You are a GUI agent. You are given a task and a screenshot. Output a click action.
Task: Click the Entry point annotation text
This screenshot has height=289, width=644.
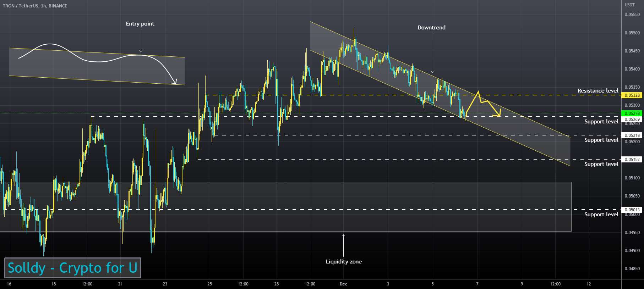(x=140, y=24)
